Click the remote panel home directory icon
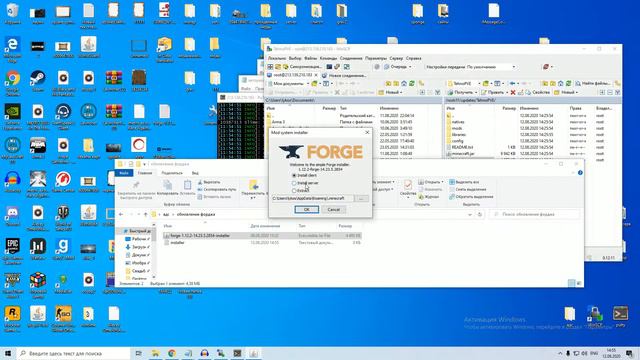This screenshot has width=640, height=360. click(x=560, y=83)
